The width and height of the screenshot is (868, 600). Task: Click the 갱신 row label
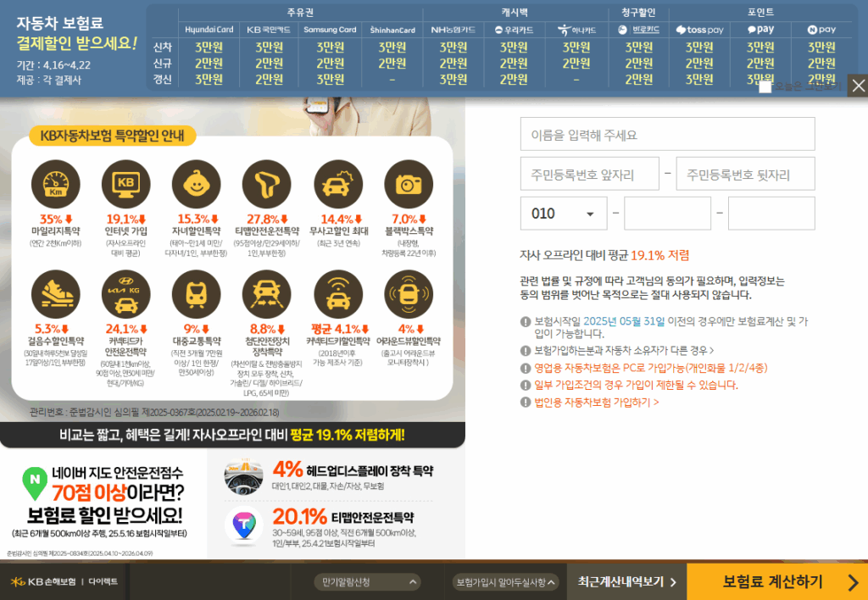(x=162, y=79)
